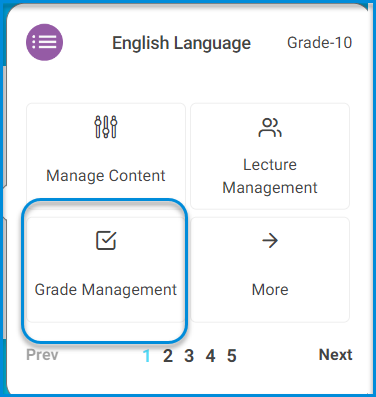This screenshot has width=376, height=397.
Task: Click the right arrow icon above More
Action: (270, 240)
